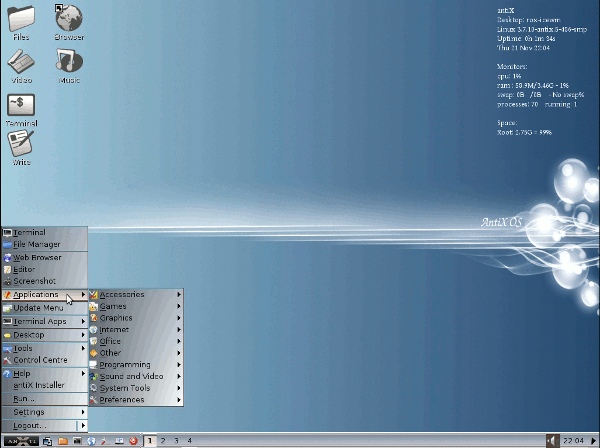Screen dimensions: 600x448
Task: Choose Web Browser from the menu
Action: click(x=45, y=257)
